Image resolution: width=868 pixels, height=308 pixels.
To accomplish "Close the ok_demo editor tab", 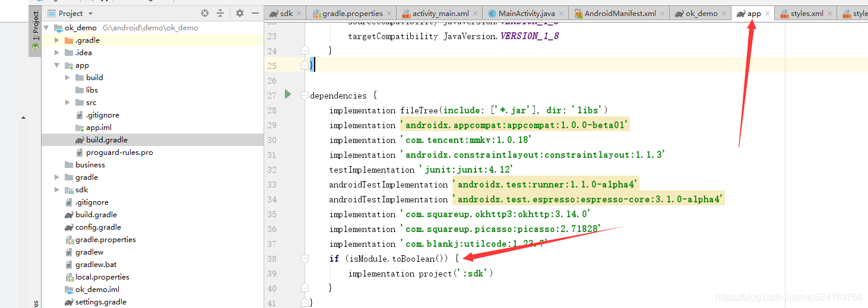I will pos(724,13).
